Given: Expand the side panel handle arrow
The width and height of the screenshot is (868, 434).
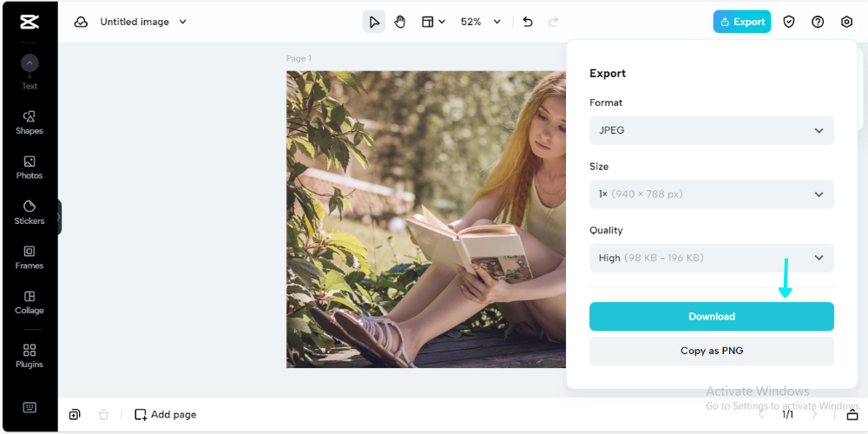Looking at the screenshot, I should (59, 217).
